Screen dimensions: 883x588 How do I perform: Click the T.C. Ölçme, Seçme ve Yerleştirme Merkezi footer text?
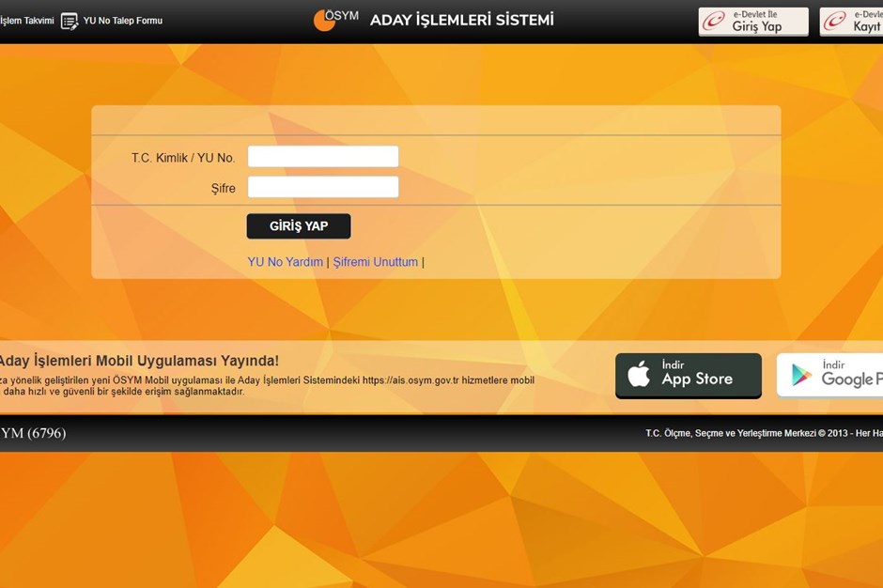coord(765,433)
